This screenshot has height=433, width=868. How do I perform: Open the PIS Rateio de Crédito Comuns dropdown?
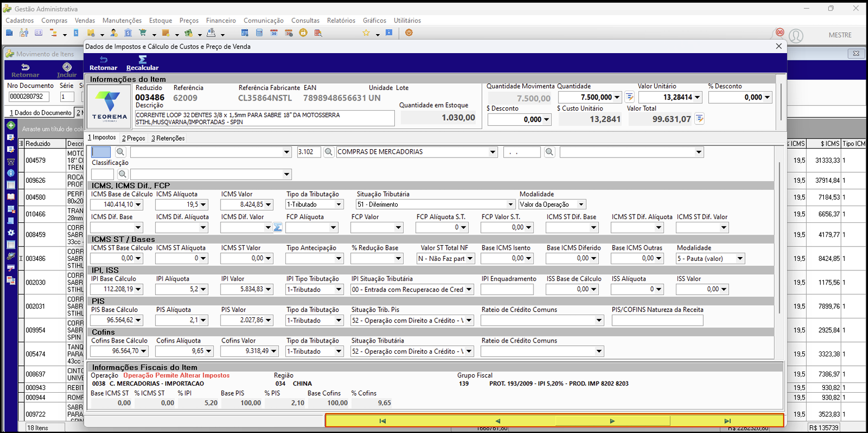click(x=599, y=321)
